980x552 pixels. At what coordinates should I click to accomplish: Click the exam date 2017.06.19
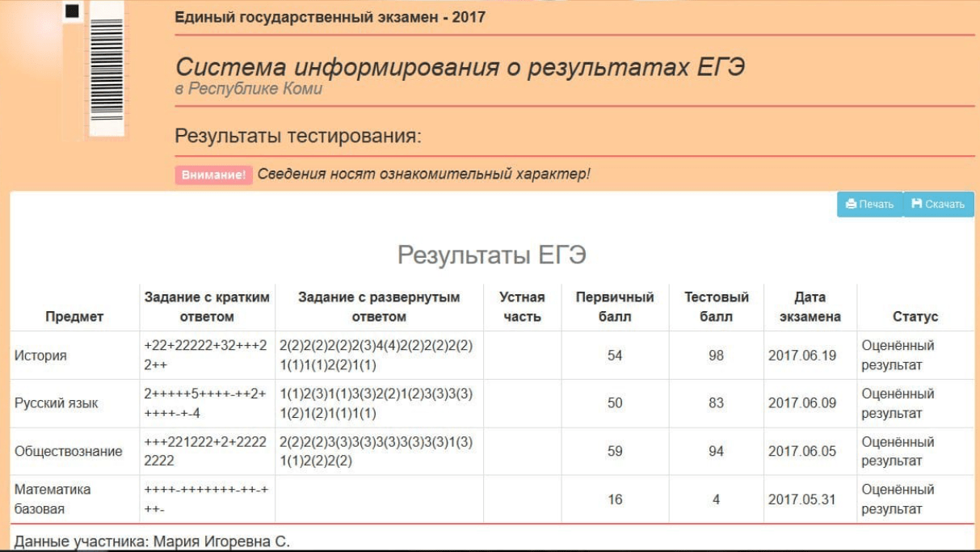(x=802, y=356)
